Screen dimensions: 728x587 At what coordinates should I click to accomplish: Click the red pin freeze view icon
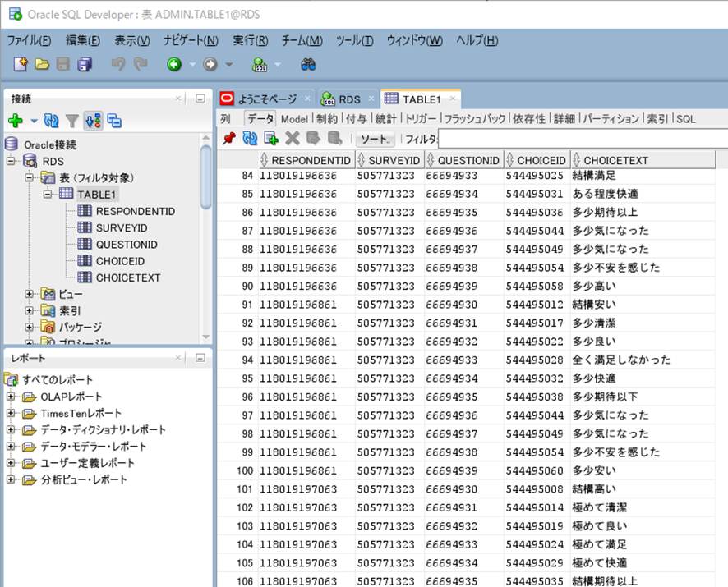(229, 138)
